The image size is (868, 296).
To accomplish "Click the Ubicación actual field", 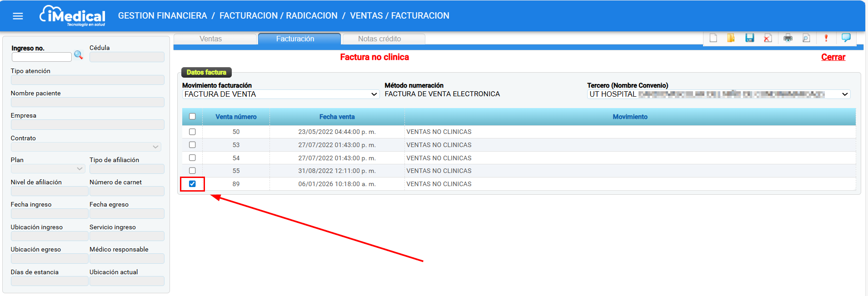I will [x=127, y=281].
